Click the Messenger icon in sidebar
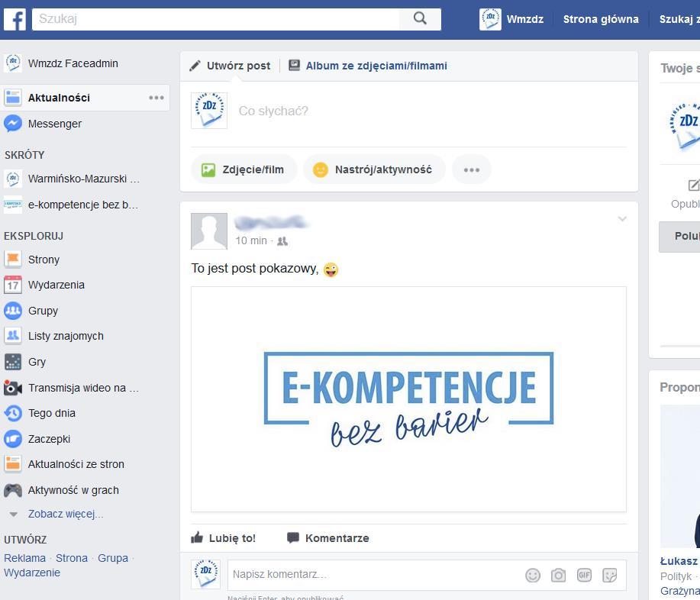Screen dimensions: 700x600 pos(13,124)
